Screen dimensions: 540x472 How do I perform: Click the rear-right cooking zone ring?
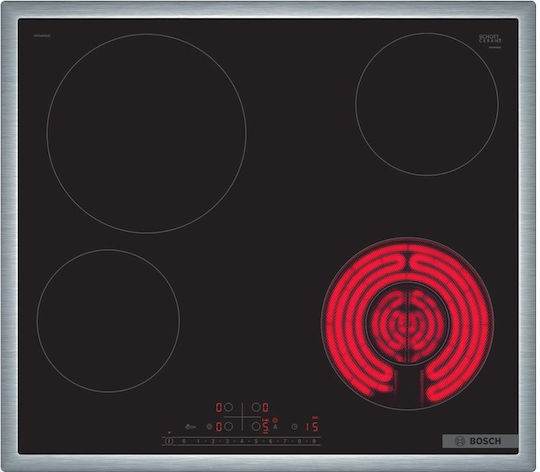point(427,104)
